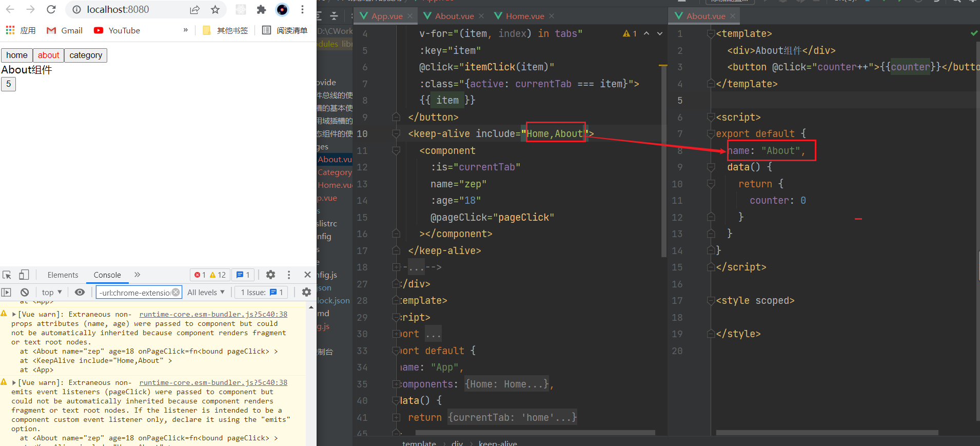Open the DevTools customize three-dot menu
Screen dimensions: 980x446
(289, 275)
